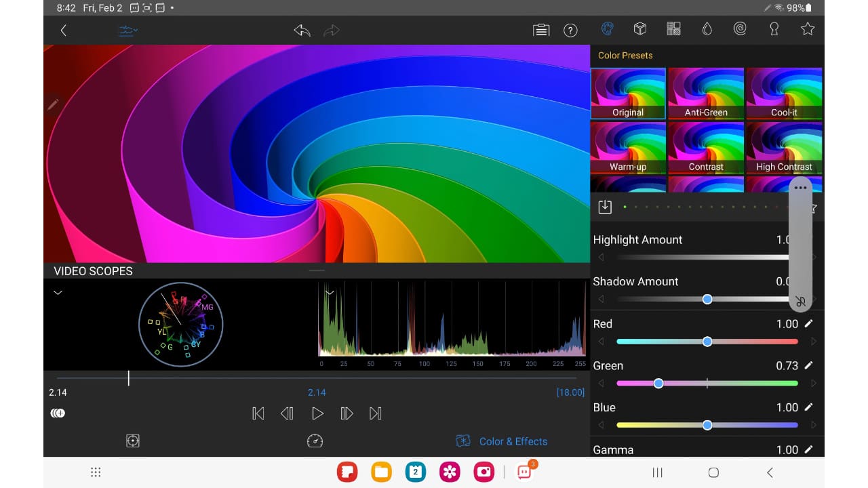This screenshot has width=868, height=488.
Task: Open the keyhole chroma key tab
Action: pos(774,29)
